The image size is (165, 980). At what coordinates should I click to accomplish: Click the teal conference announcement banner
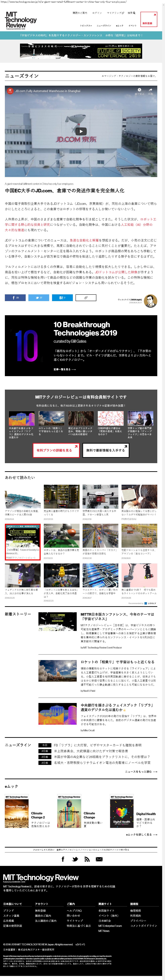[81, 35]
